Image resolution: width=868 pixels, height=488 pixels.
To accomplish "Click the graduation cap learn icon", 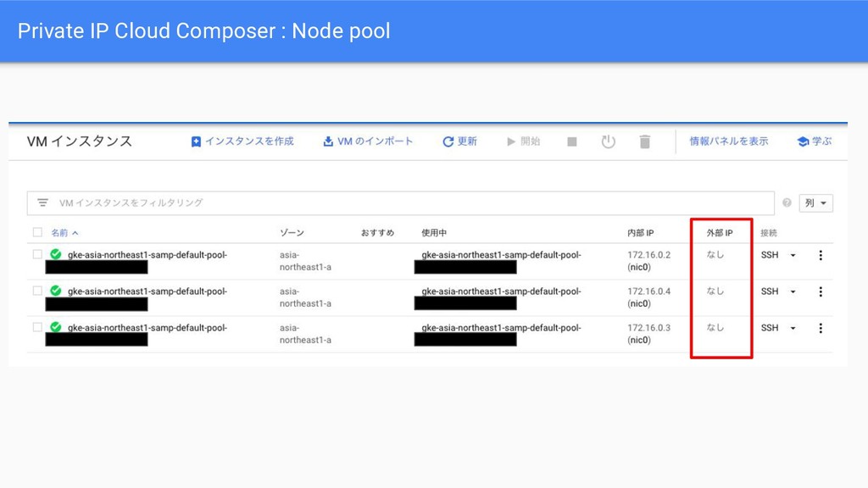I will tap(803, 141).
